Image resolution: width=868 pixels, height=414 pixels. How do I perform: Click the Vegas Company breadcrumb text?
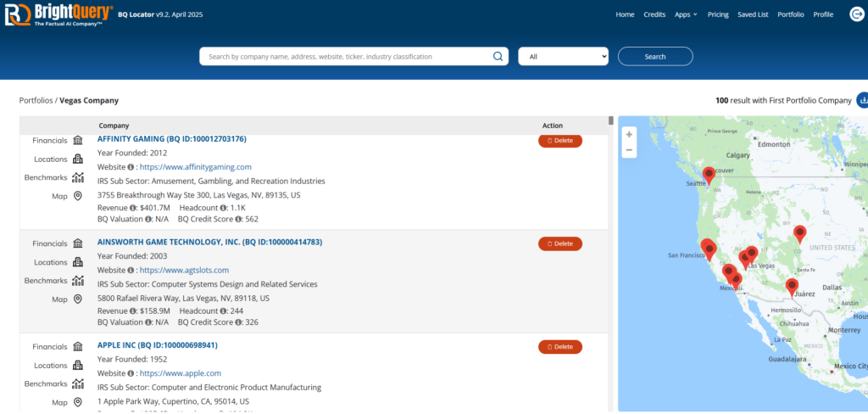click(x=89, y=100)
